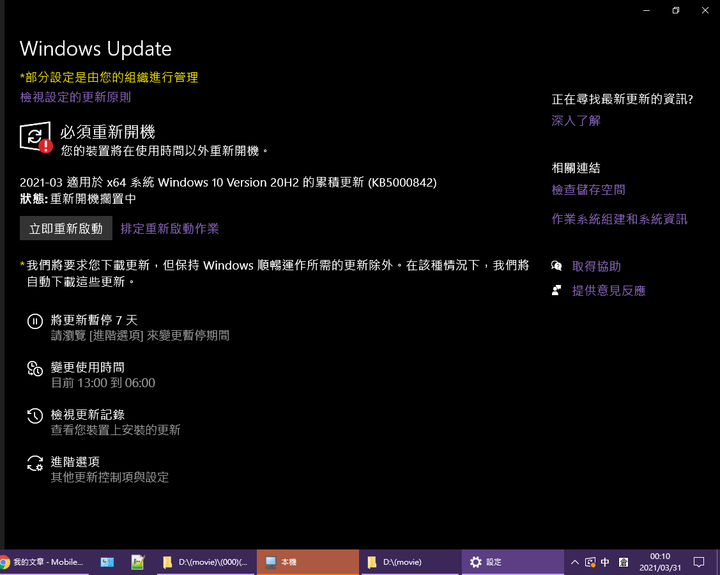Restore down the settings window

[x=675, y=10]
